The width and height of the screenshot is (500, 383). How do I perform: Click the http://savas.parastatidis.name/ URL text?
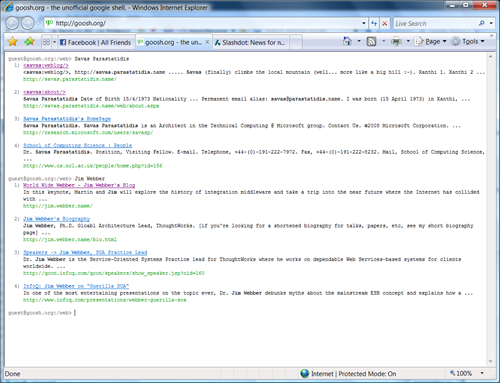coord(70,79)
